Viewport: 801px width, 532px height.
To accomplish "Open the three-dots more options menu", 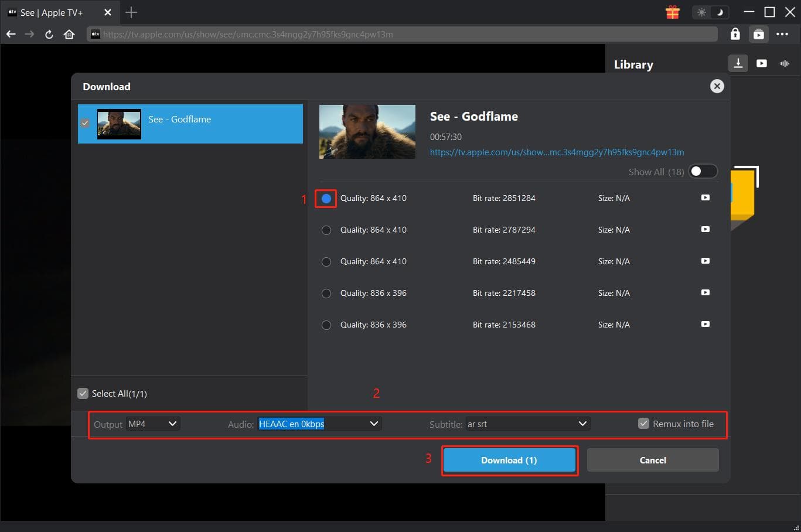I will (x=782, y=35).
